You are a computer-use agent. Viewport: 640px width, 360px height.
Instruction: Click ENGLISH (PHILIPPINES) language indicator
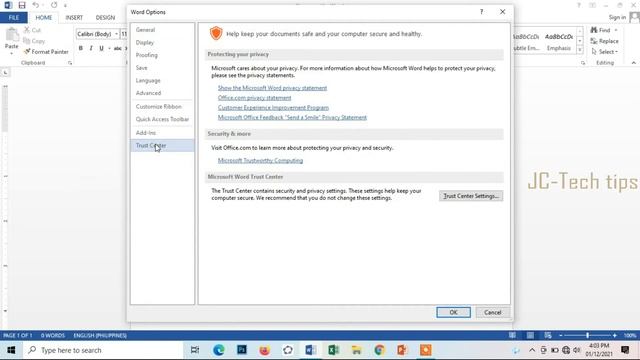100,336
